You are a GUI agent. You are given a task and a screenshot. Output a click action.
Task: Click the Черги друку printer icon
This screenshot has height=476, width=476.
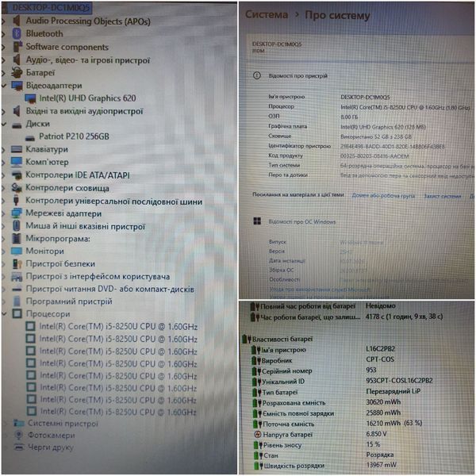pos(19,447)
